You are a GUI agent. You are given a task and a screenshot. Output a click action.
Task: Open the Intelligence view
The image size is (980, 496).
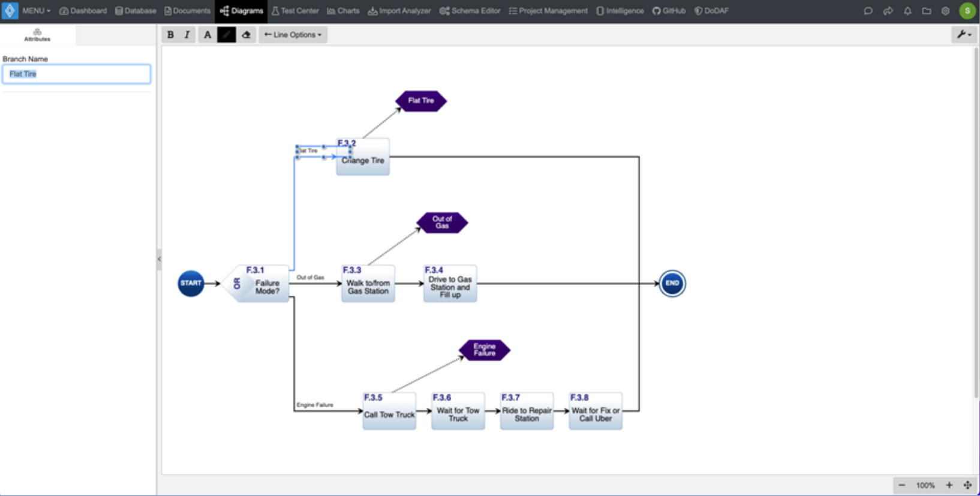[x=620, y=11]
